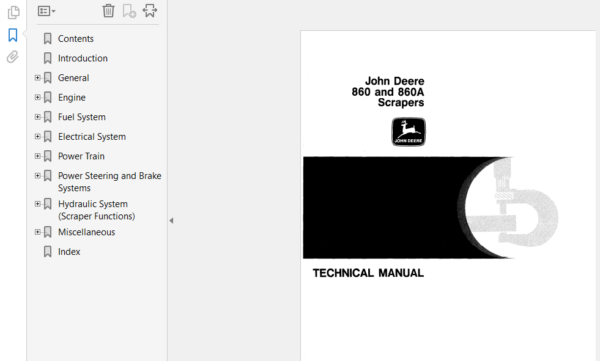Screen dimensions: 600x361
Task: Click the bookmark icon beside Miscellaneous
Action: [x=47, y=232]
